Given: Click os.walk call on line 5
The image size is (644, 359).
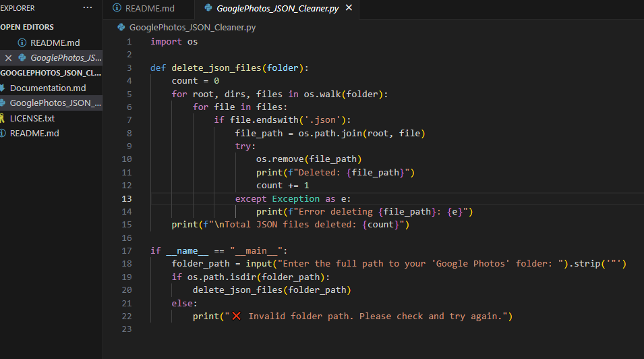Looking at the screenshot, I should (x=322, y=94).
